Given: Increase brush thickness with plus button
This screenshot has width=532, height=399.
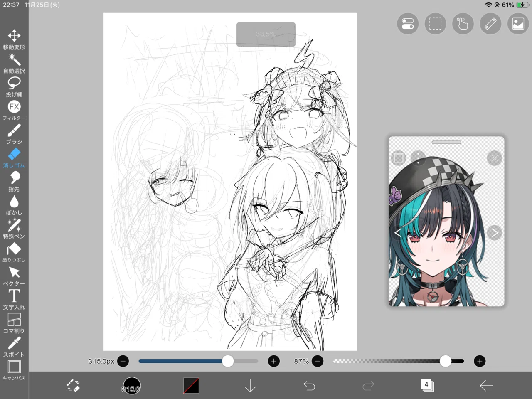Looking at the screenshot, I should pos(273,361).
